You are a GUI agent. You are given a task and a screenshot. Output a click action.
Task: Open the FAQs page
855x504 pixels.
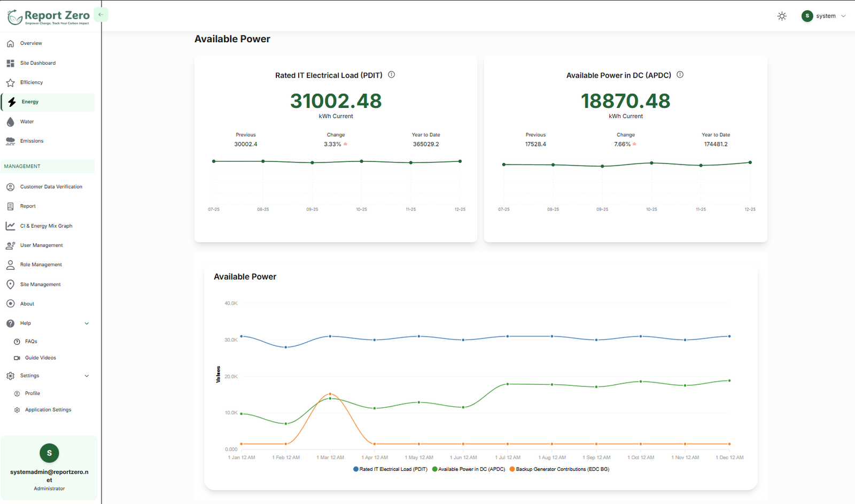pos(31,342)
